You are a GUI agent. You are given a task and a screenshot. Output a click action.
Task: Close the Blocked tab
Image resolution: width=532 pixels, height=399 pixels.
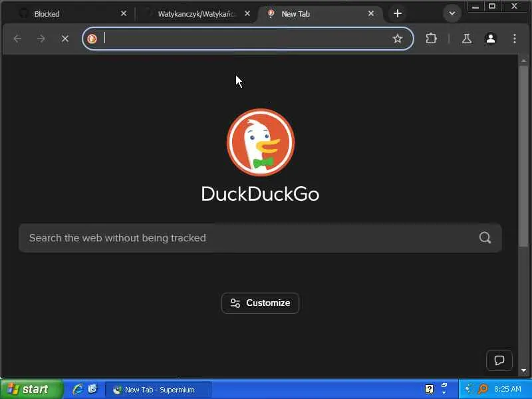124,13
